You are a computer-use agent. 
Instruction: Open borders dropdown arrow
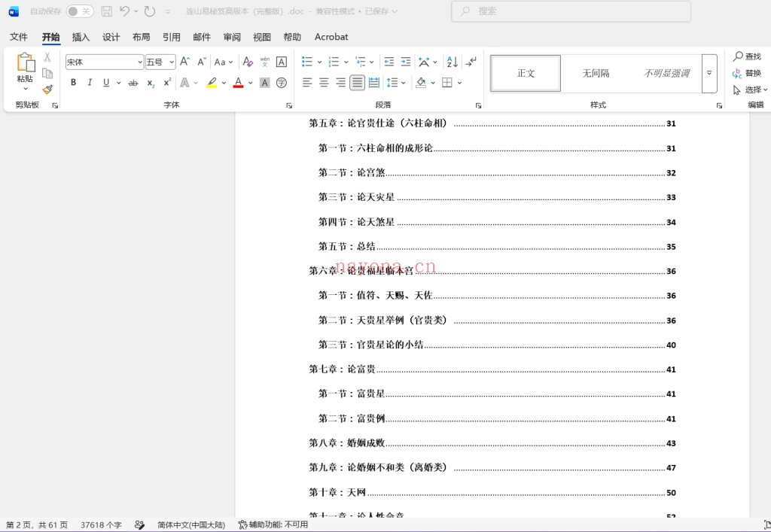pyautogui.click(x=459, y=83)
